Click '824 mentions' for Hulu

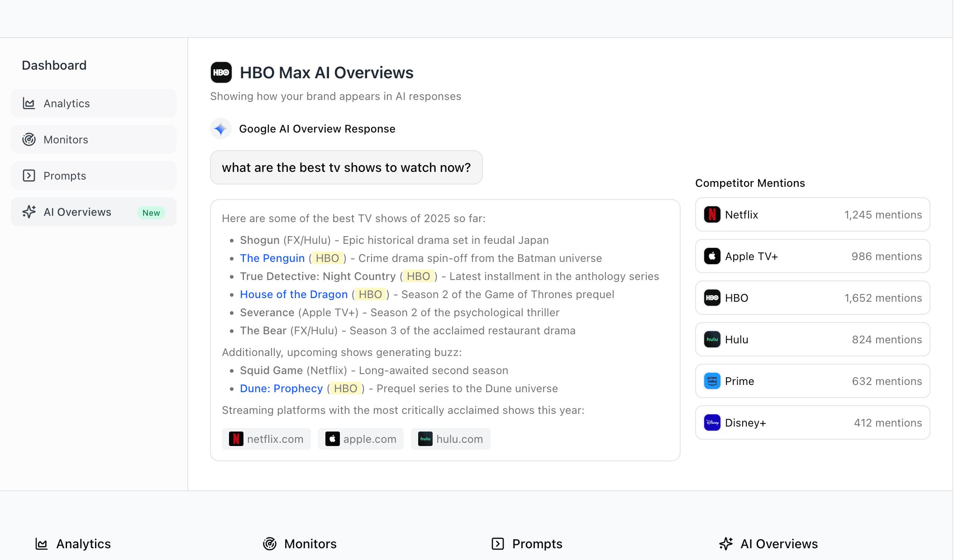pyautogui.click(x=887, y=340)
